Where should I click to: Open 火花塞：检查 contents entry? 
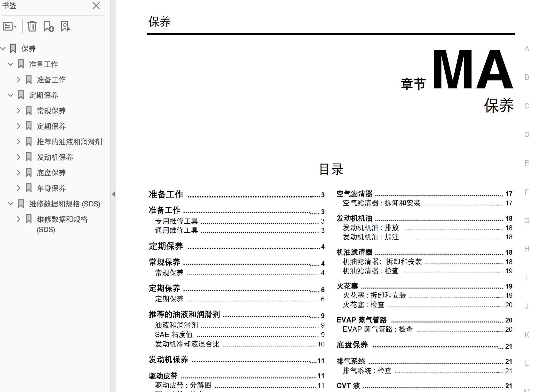point(428,305)
